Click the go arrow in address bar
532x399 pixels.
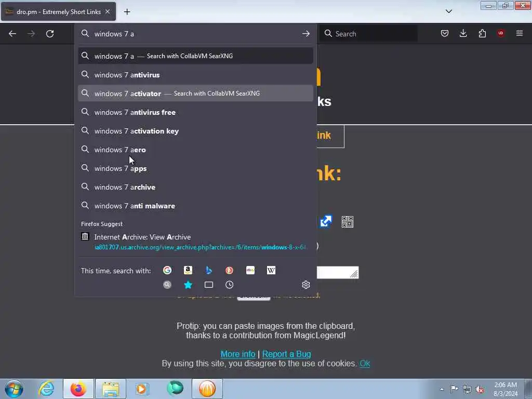tap(305, 34)
